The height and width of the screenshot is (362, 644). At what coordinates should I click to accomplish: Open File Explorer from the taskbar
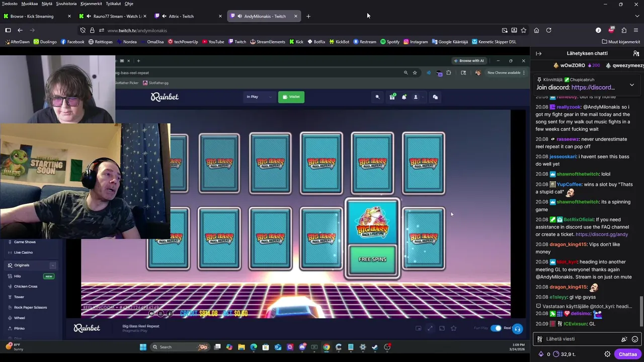click(241, 347)
